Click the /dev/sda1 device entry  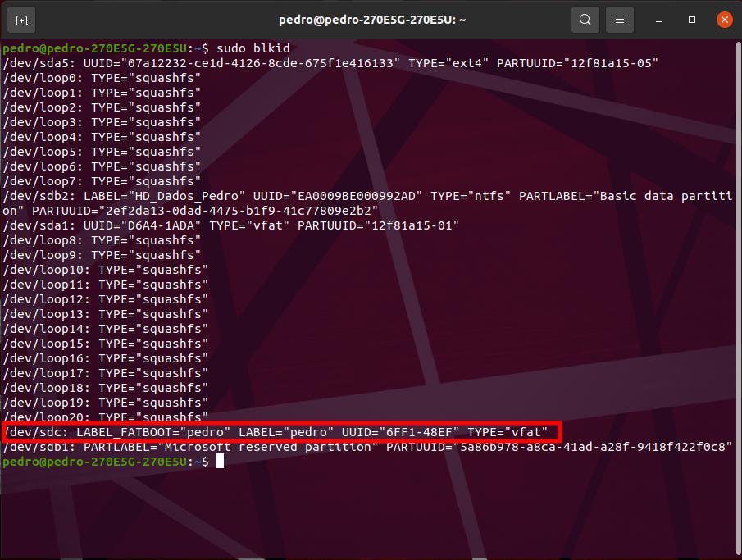[x=30, y=225]
